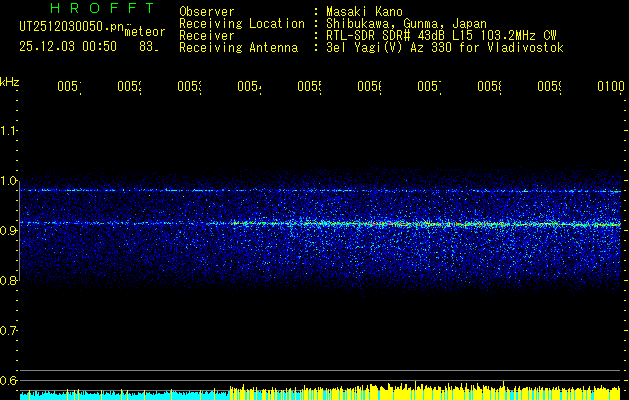Image resolution: width=629 pixels, height=400 pixels.
Task: Click RTL-SDR SDR# 43dB receiver details
Action: pyautogui.click(x=441, y=36)
